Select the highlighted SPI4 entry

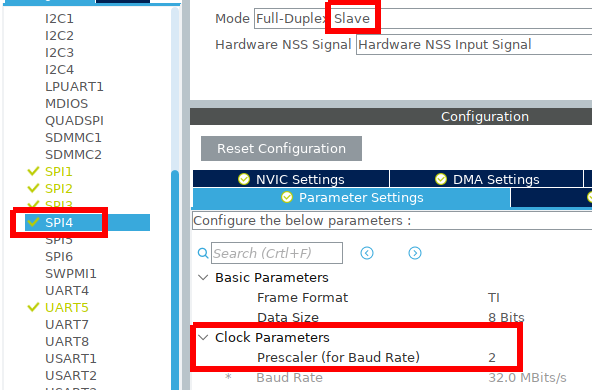(x=88, y=222)
